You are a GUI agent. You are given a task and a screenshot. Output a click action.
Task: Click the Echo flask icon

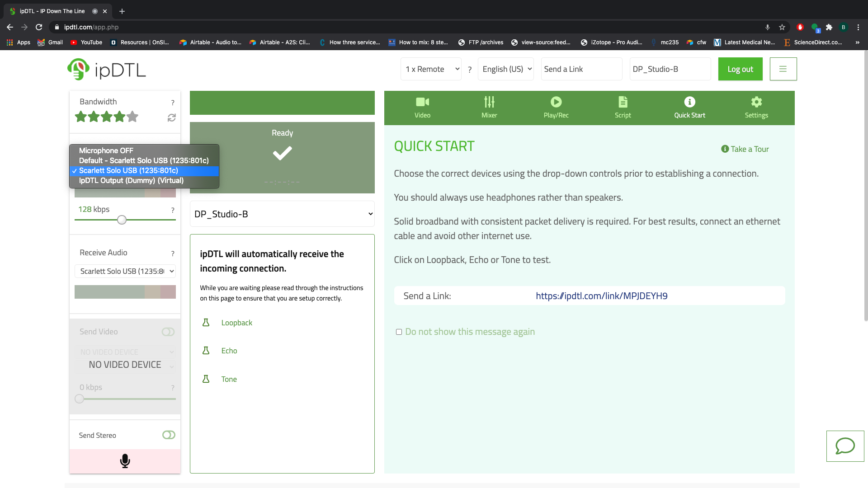(x=206, y=350)
